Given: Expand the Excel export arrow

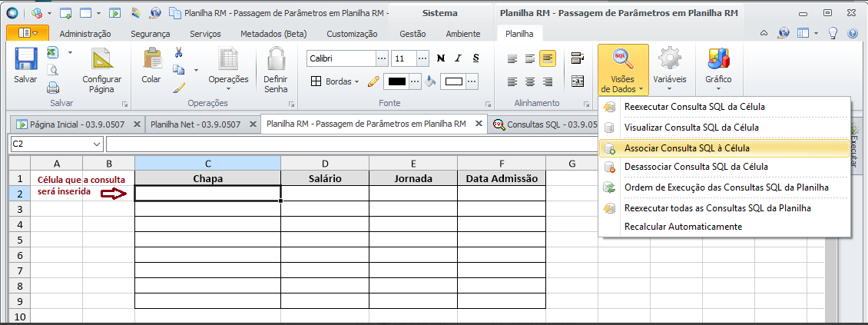Looking at the screenshot, I should pyautogui.click(x=71, y=52).
